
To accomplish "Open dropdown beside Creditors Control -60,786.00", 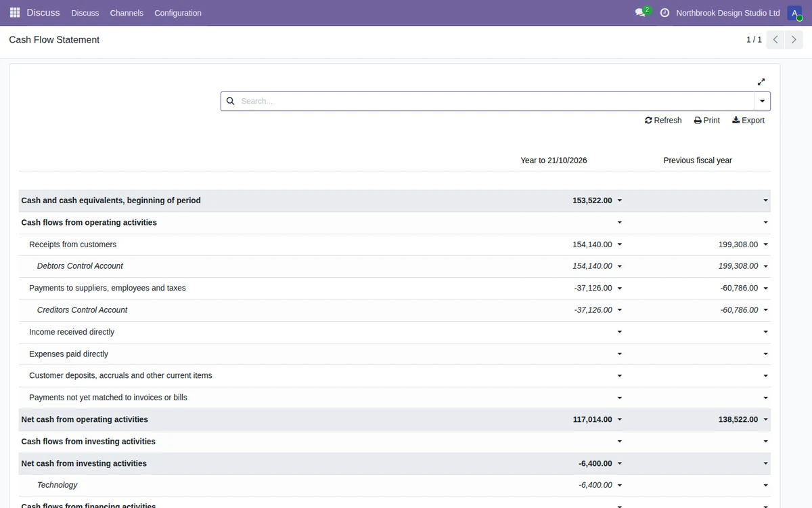I will pyautogui.click(x=766, y=310).
